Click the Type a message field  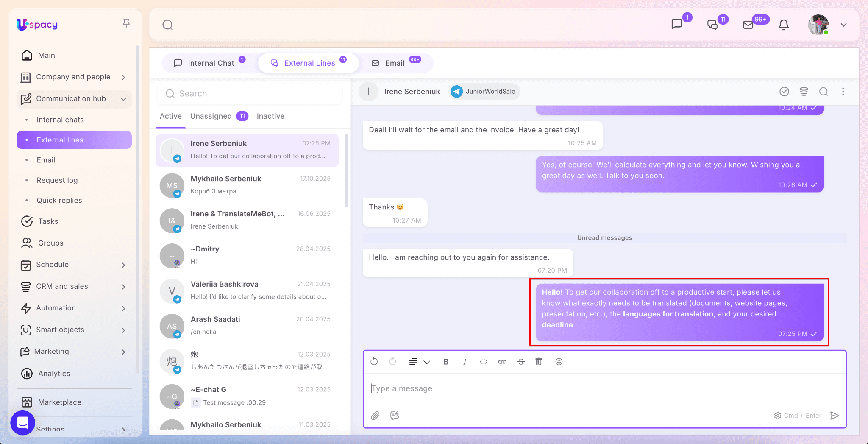[x=593, y=388]
